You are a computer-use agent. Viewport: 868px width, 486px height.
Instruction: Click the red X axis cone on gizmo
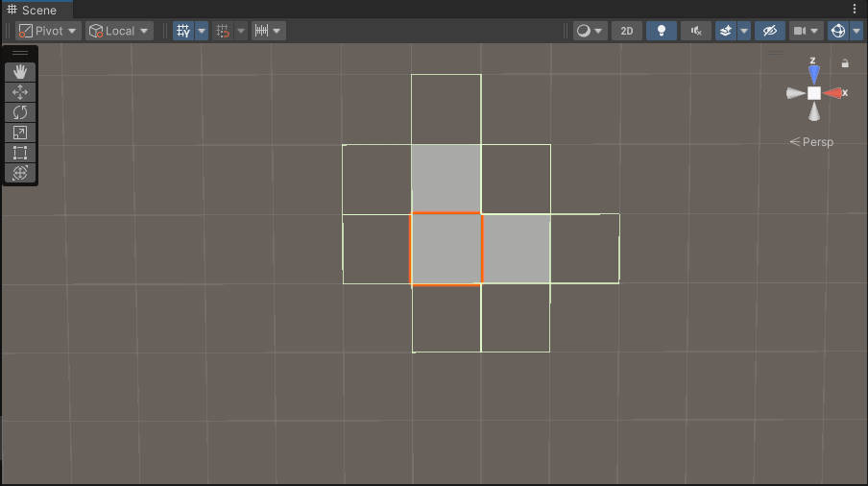pos(833,93)
